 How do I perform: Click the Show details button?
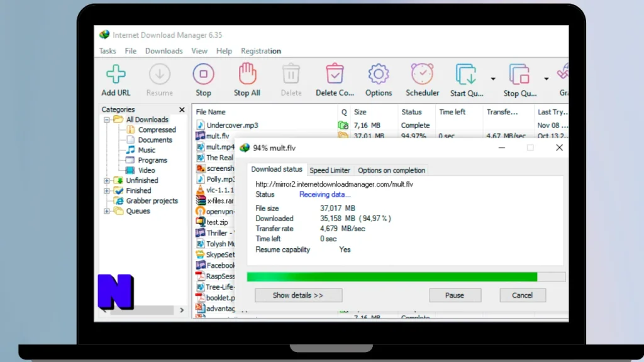tap(298, 295)
